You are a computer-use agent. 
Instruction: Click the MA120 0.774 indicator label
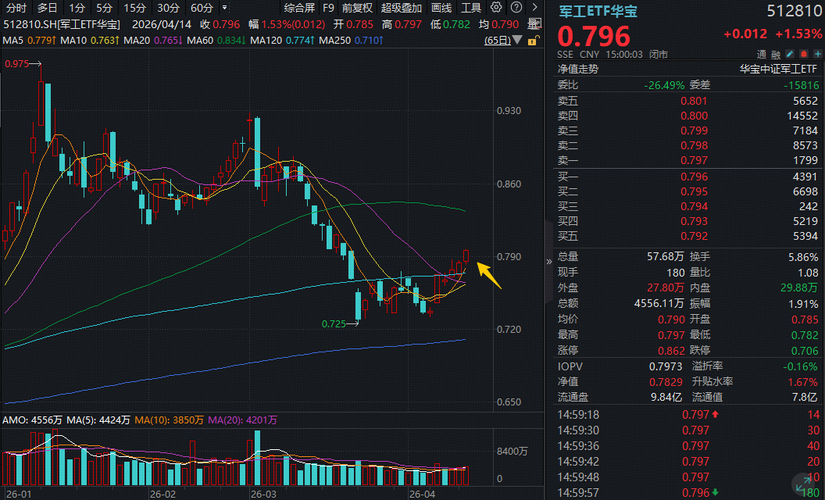283,40
